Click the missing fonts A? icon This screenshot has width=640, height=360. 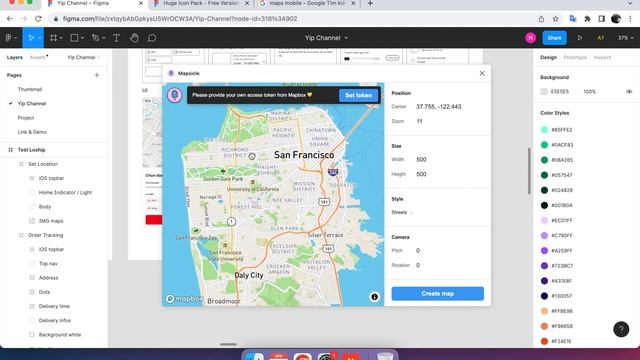tap(600, 38)
